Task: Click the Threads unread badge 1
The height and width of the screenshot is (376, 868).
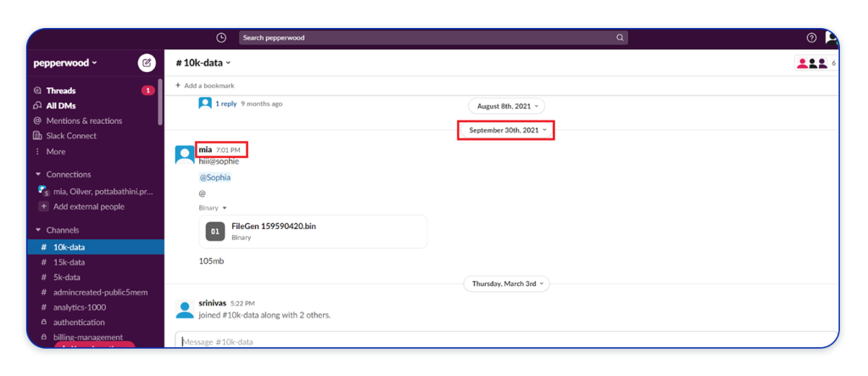Action: tap(147, 91)
